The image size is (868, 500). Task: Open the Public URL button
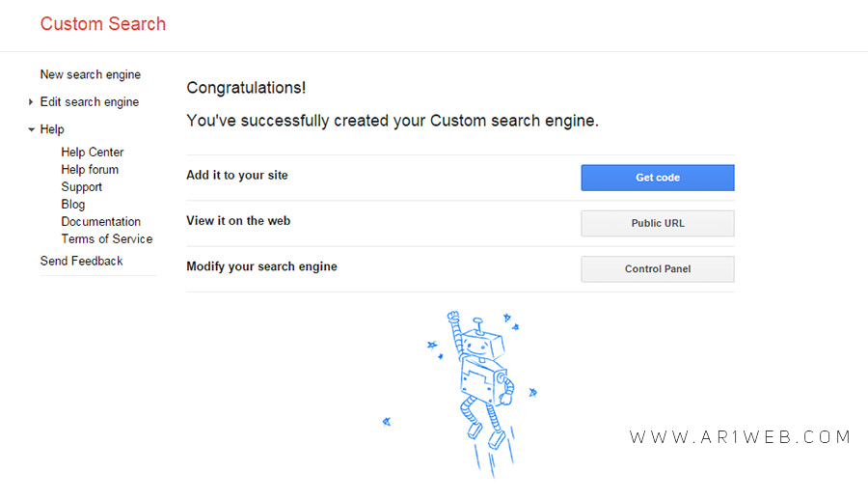click(658, 223)
